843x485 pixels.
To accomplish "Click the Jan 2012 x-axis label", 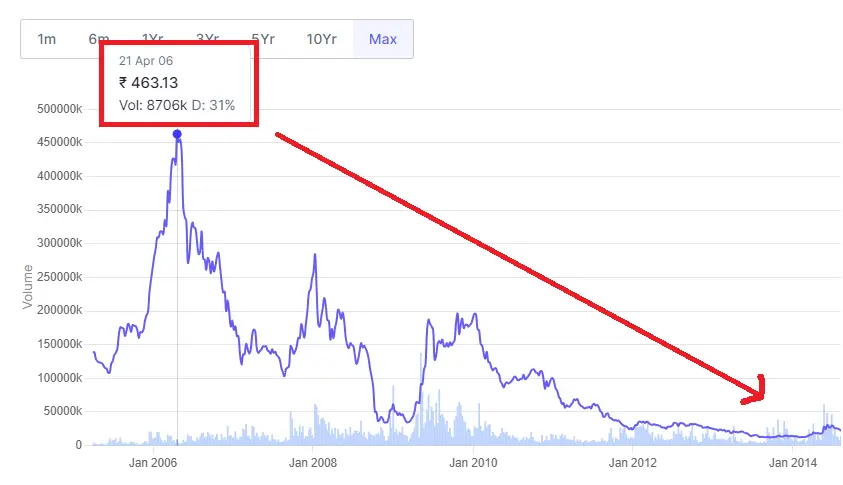I will pyautogui.click(x=632, y=463).
